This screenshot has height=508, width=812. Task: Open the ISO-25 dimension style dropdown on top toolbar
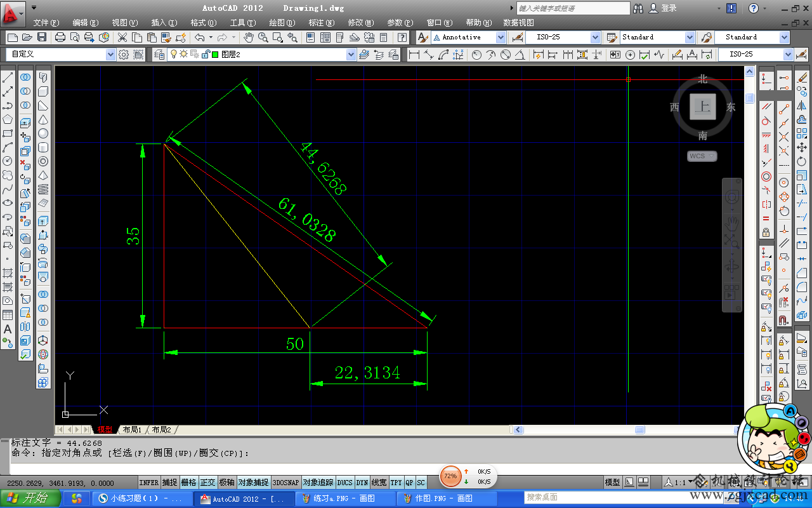(x=595, y=37)
